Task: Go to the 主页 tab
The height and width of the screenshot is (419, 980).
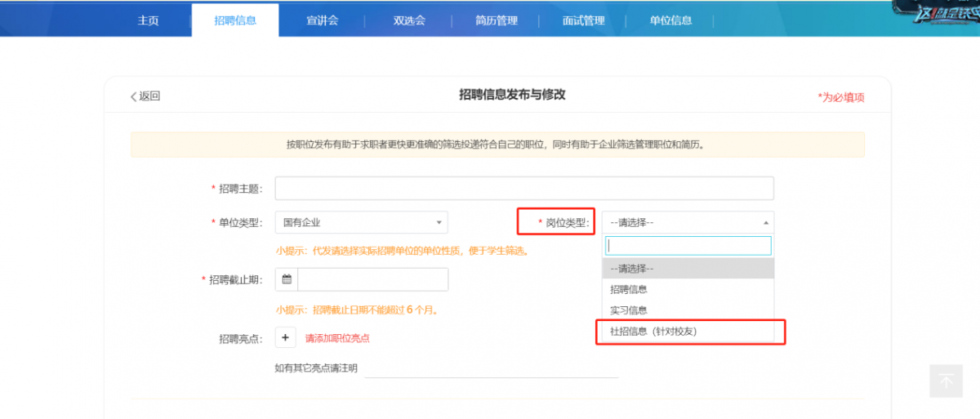Action: click(148, 20)
